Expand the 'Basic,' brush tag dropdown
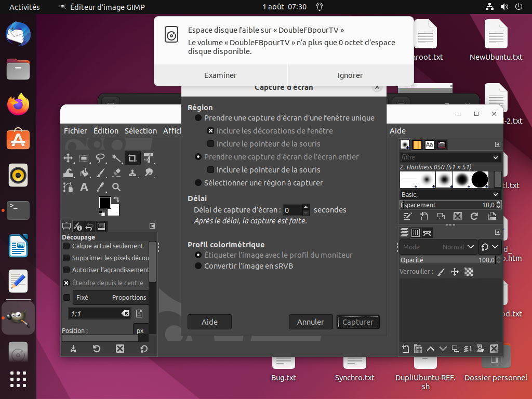This screenshot has height=399, width=532. [x=496, y=194]
